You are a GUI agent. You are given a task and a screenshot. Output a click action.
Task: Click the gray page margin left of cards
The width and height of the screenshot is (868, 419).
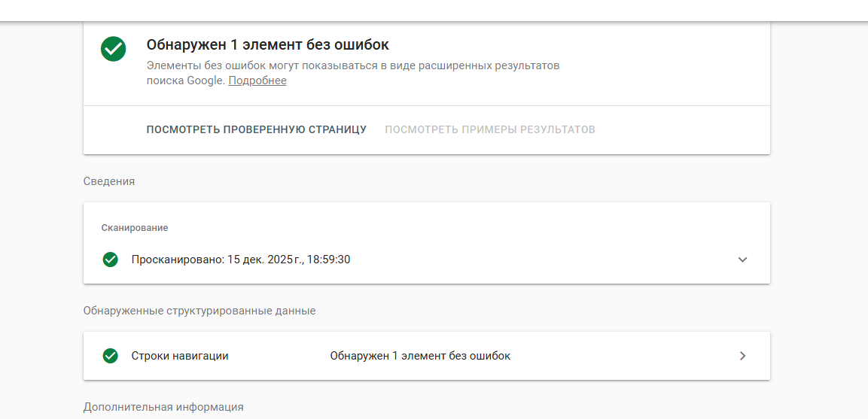[x=41, y=226]
